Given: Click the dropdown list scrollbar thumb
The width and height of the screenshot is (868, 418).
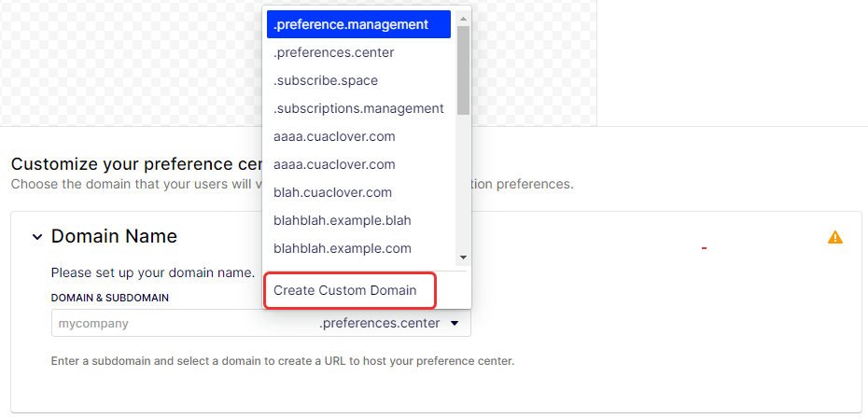Looking at the screenshot, I should tap(463, 70).
